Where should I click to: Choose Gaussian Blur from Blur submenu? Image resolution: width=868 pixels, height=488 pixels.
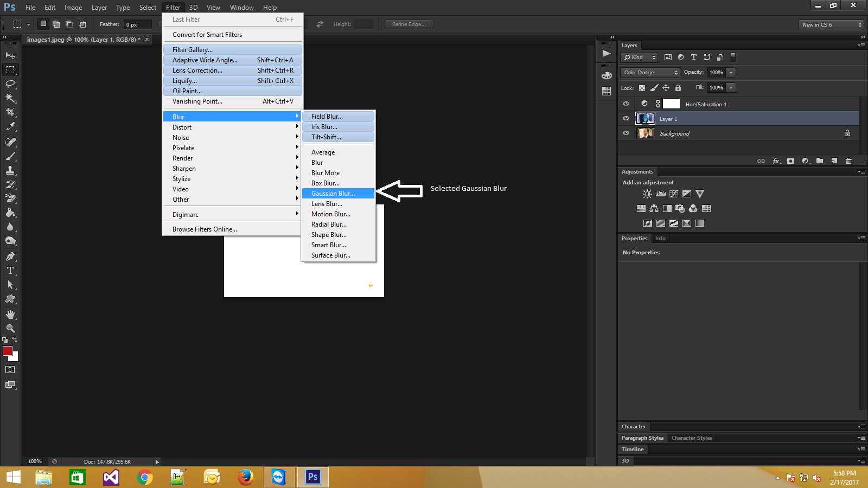tap(338, 194)
